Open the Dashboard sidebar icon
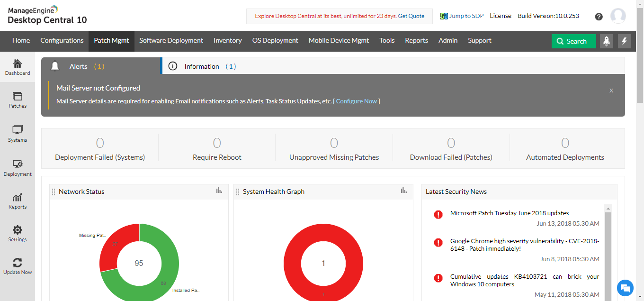This screenshot has width=644, height=301. pyautogui.click(x=18, y=67)
